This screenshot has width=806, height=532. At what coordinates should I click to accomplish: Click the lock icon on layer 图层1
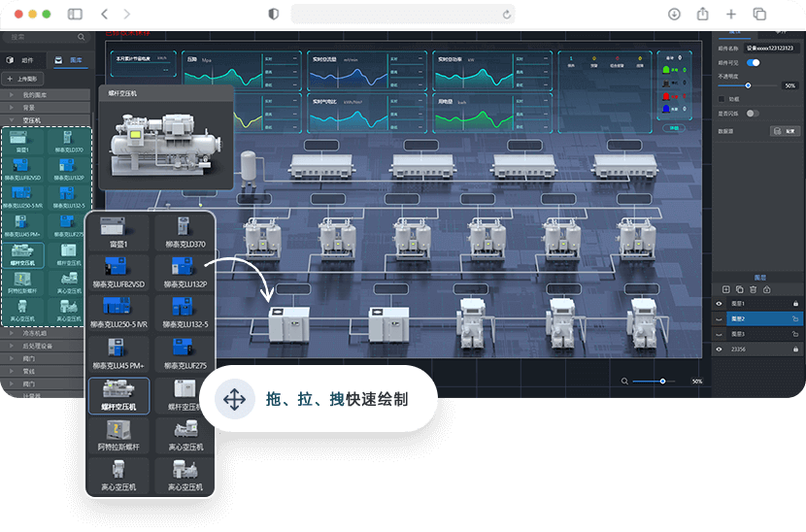[x=795, y=304]
